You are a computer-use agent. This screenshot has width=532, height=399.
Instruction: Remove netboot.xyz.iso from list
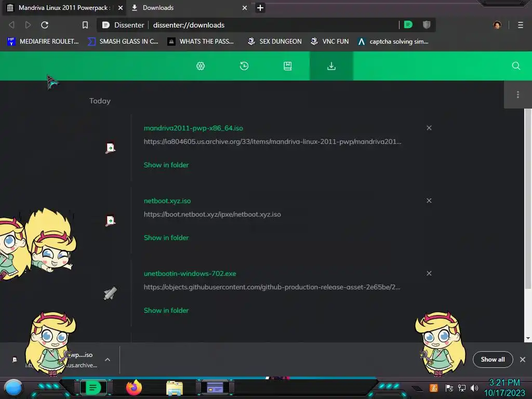click(429, 201)
